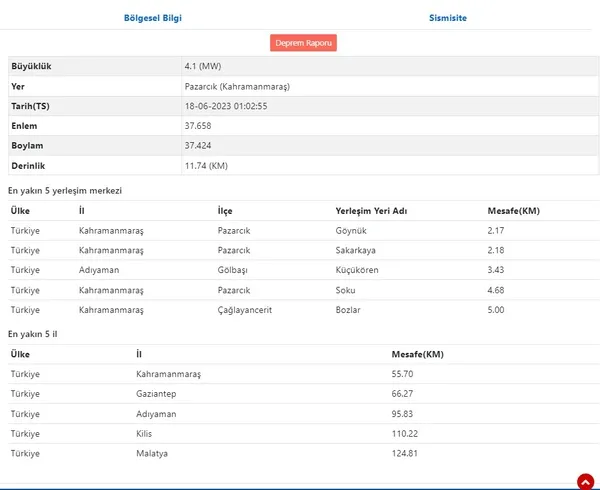Click the red scroll-to-top arrow icon

(584, 481)
